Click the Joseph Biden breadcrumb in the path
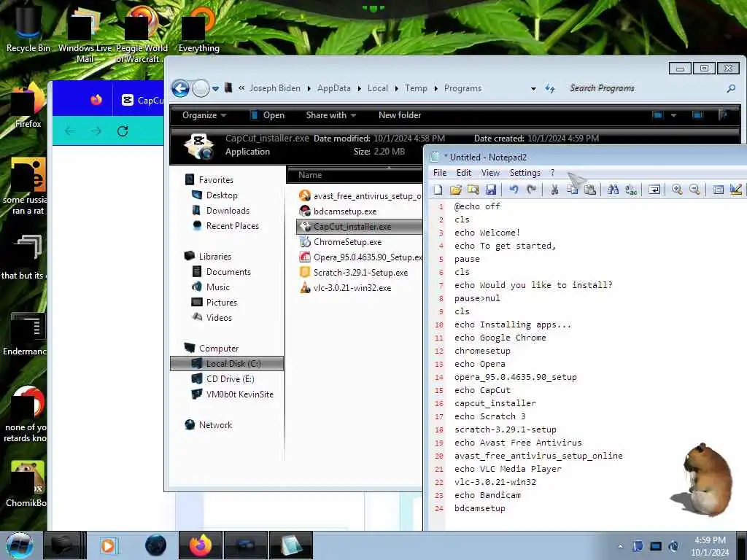The image size is (747, 560). (x=275, y=88)
